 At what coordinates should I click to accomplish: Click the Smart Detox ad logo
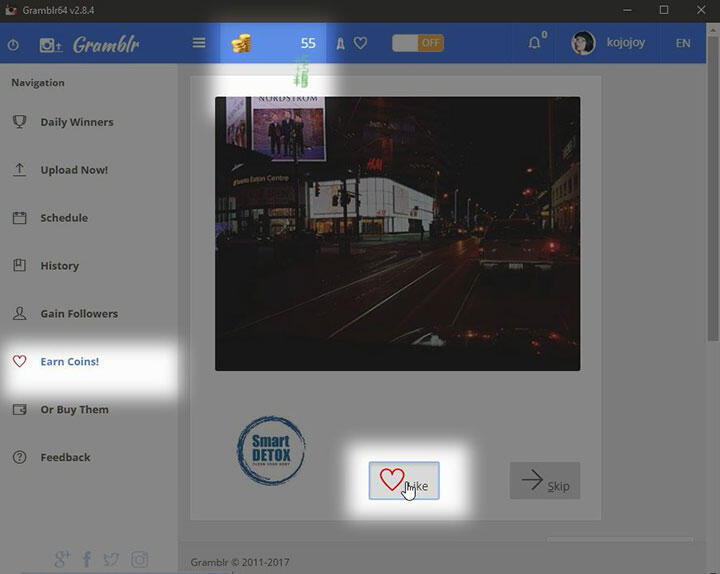(x=271, y=450)
